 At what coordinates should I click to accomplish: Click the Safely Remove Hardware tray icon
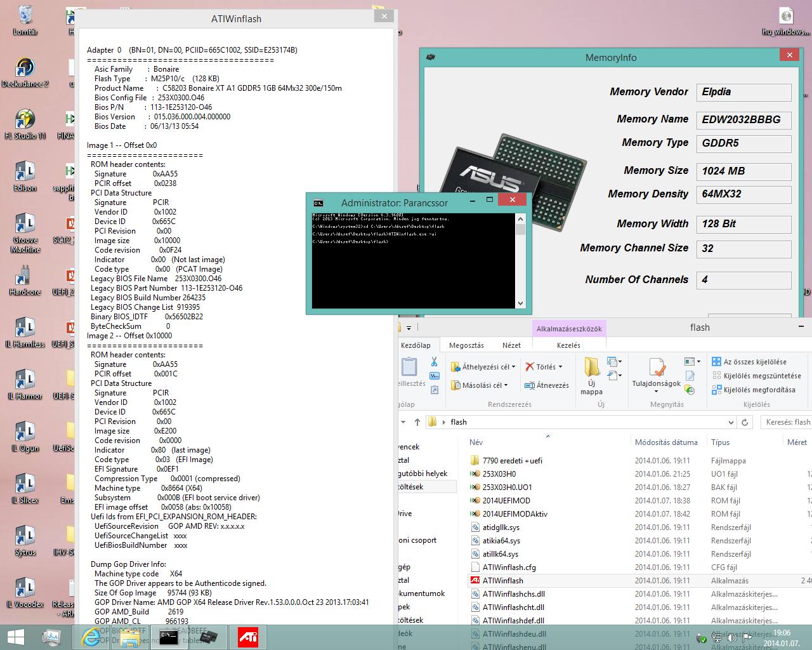tap(702, 638)
